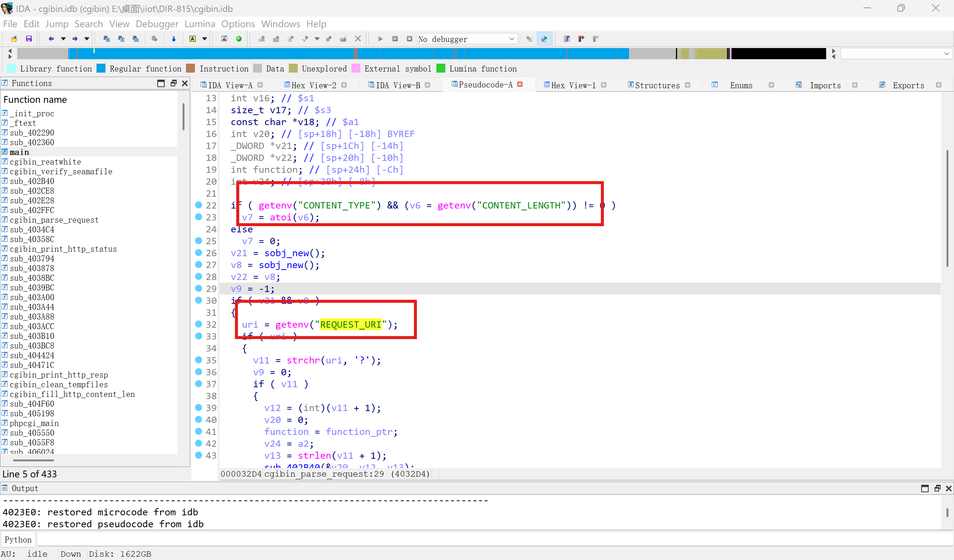Toggle breakpoint dot on pseudocode line 32

pyautogui.click(x=198, y=324)
